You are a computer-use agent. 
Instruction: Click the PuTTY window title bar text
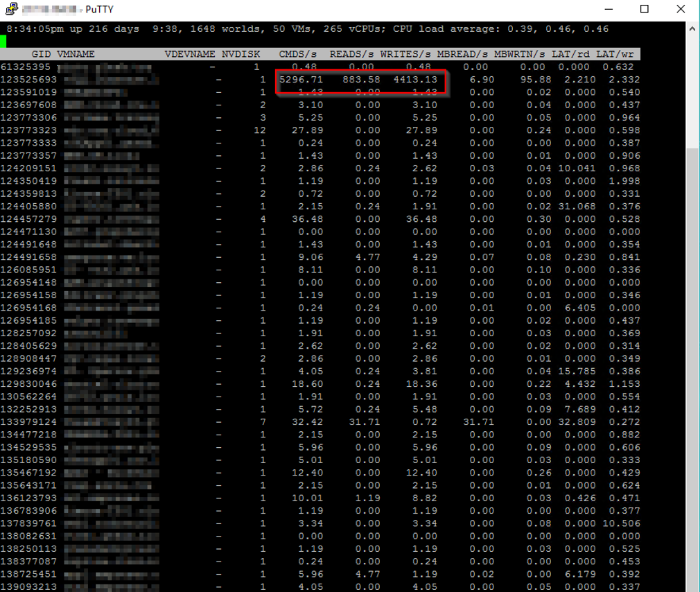[x=100, y=10]
